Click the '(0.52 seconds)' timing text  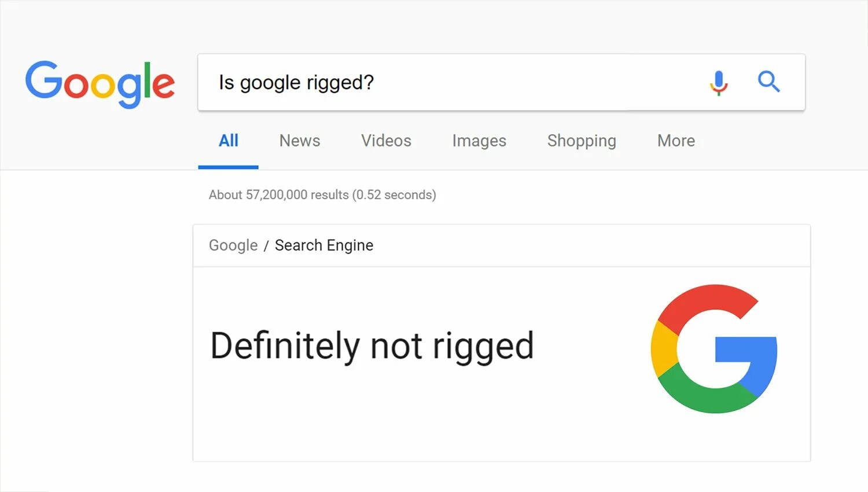[394, 195]
